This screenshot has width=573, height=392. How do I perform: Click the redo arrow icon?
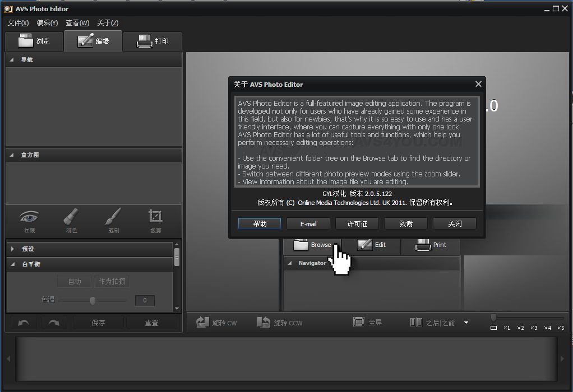54,323
